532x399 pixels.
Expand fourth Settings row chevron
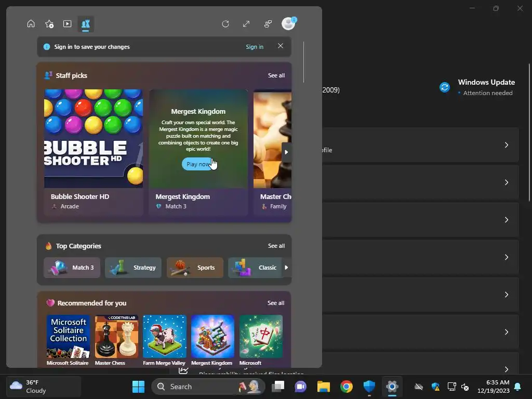[x=506, y=257]
